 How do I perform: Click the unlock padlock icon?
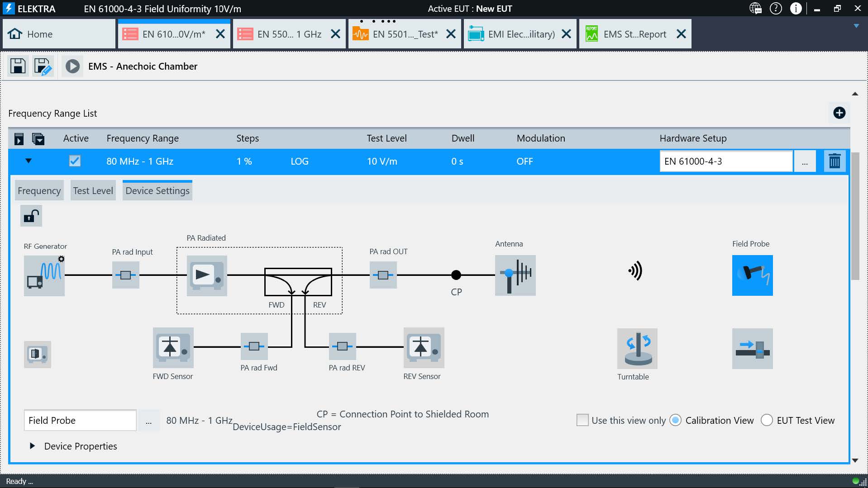[31, 216]
